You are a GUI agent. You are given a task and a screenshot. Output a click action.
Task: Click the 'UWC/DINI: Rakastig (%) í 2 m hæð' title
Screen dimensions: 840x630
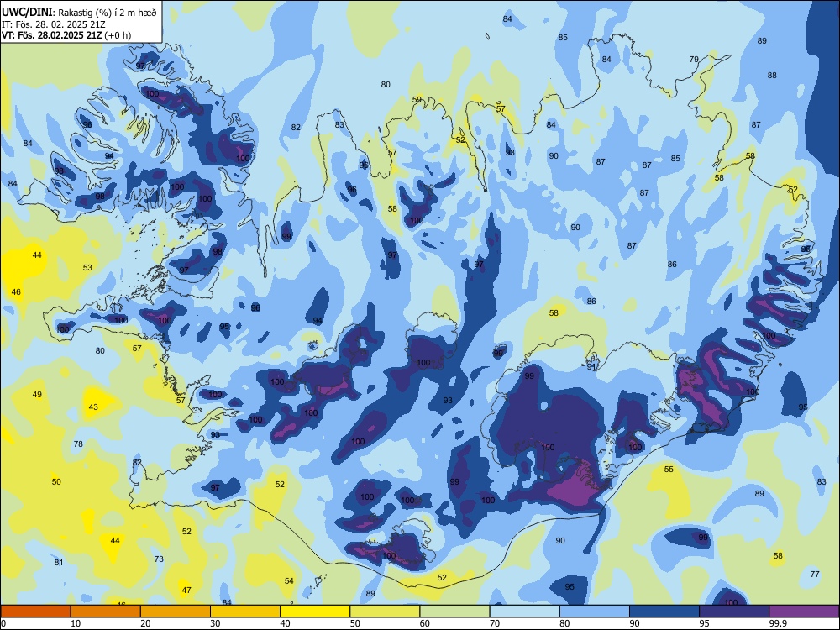[x=79, y=13]
